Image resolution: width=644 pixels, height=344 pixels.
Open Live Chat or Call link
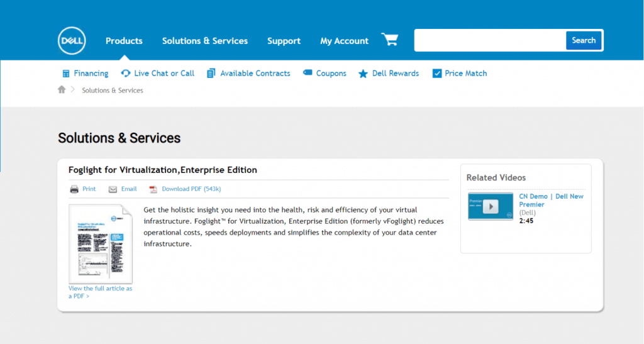pyautogui.click(x=164, y=73)
